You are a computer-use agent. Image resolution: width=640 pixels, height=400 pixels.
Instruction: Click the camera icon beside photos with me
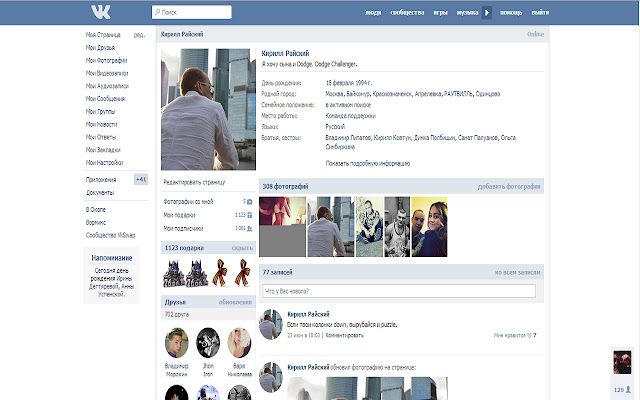[249, 202]
